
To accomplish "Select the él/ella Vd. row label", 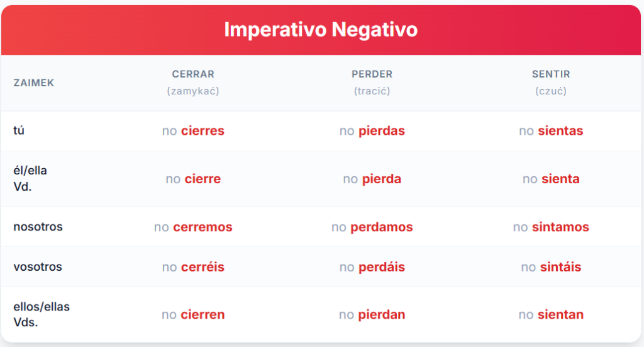I will pyautogui.click(x=30, y=178).
